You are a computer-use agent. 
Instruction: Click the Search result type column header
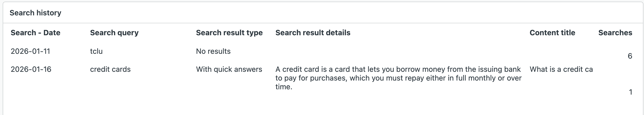point(229,33)
